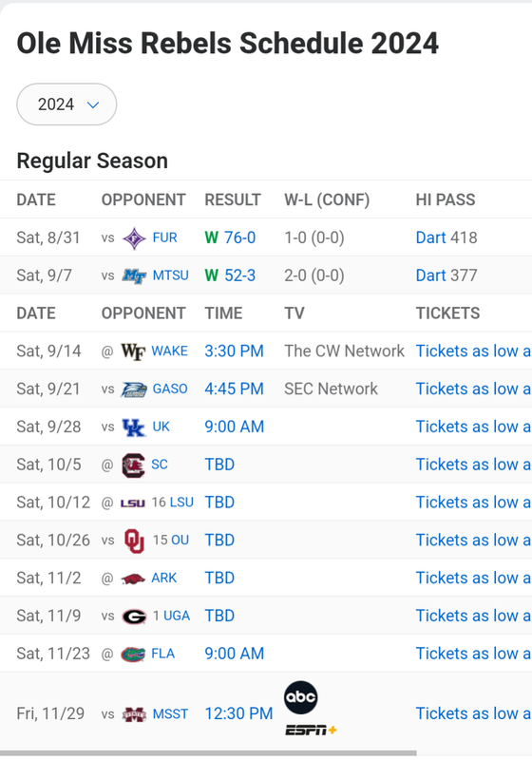The image size is (532, 760).
Task: Click the Furman team logo icon
Action: click(134, 238)
